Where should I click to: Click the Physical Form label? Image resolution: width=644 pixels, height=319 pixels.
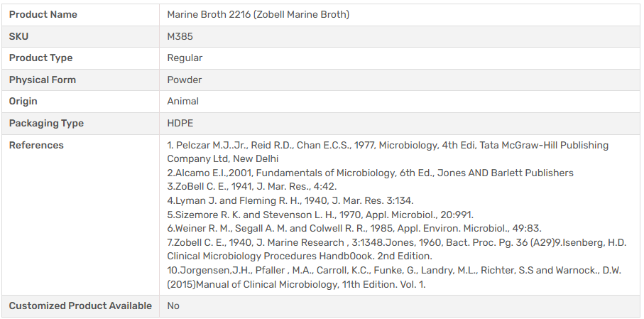pos(43,80)
